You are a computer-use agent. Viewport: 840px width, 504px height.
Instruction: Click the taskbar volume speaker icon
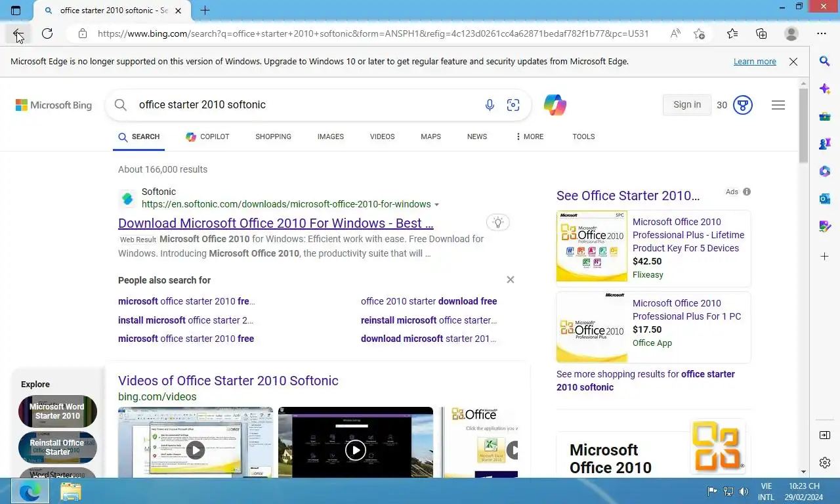point(744,492)
